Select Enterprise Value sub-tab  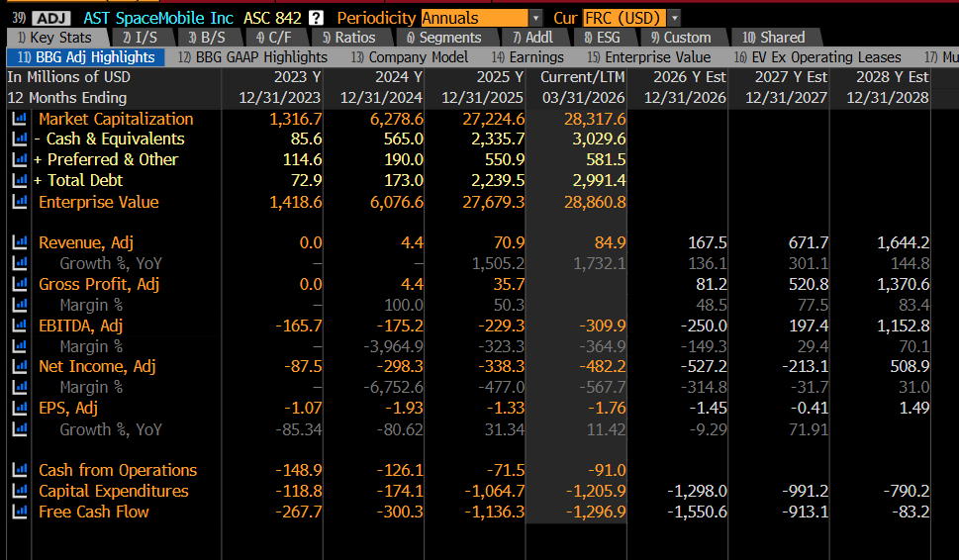tap(649, 57)
